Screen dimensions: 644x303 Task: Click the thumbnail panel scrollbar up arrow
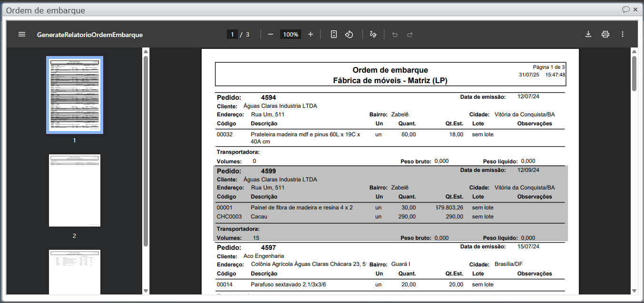click(146, 51)
